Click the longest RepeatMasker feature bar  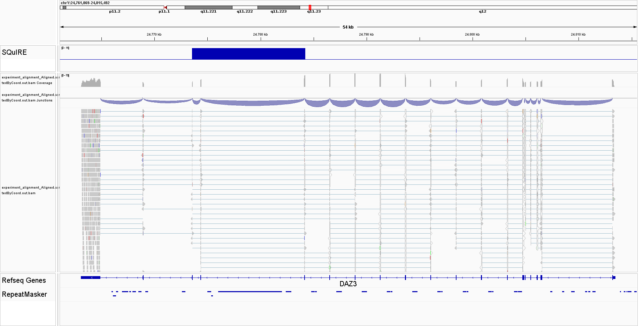250,291
